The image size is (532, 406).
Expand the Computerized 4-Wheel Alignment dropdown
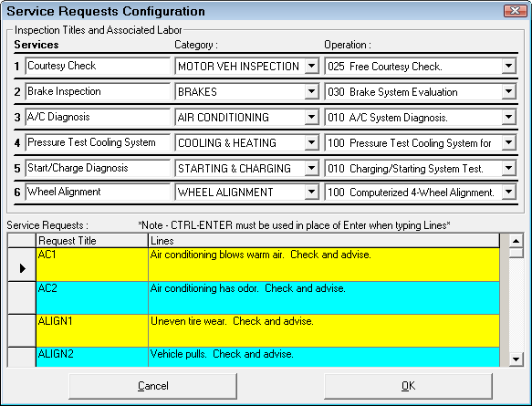(x=508, y=193)
